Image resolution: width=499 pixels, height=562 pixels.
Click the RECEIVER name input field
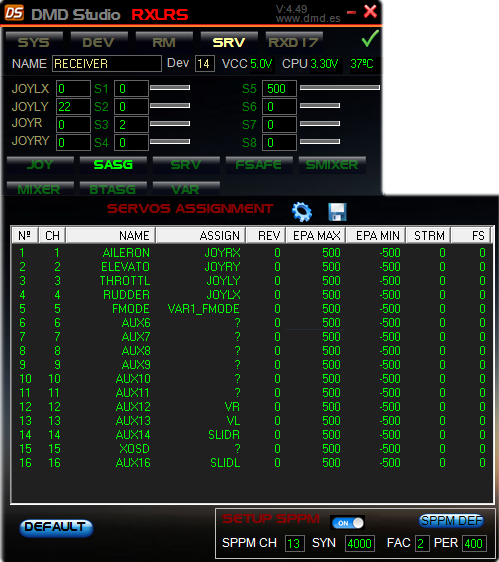click(107, 64)
